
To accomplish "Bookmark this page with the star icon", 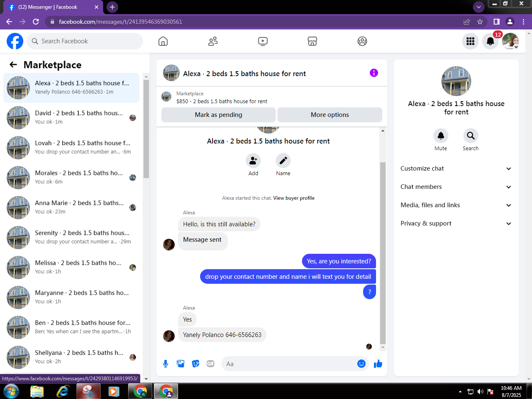I will click(480, 22).
